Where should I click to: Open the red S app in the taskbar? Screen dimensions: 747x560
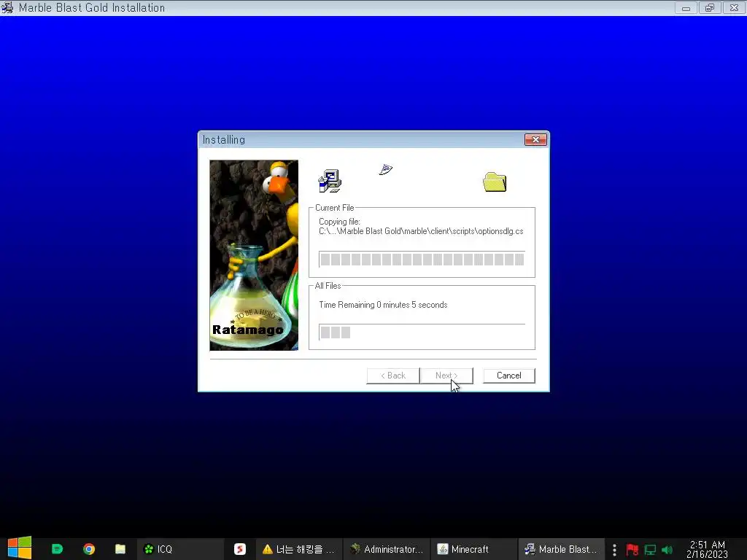(239, 549)
